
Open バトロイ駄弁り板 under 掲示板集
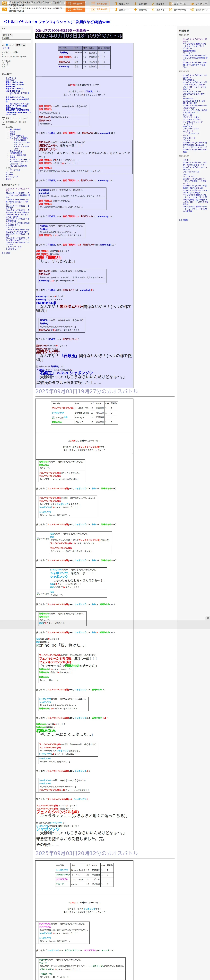point(17,136)
